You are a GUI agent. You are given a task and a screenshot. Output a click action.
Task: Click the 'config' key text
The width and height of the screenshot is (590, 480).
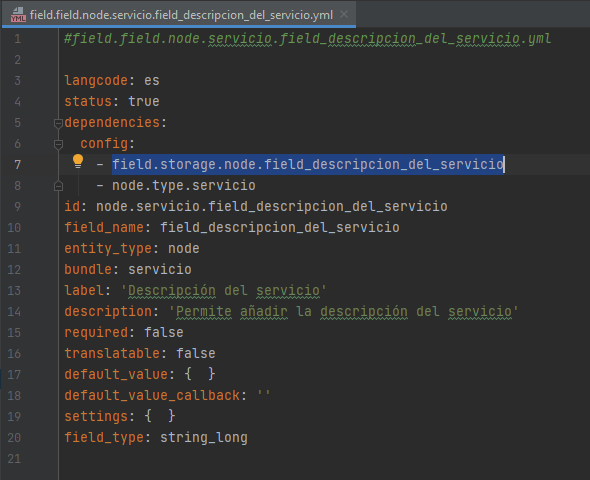(x=104, y=144)
